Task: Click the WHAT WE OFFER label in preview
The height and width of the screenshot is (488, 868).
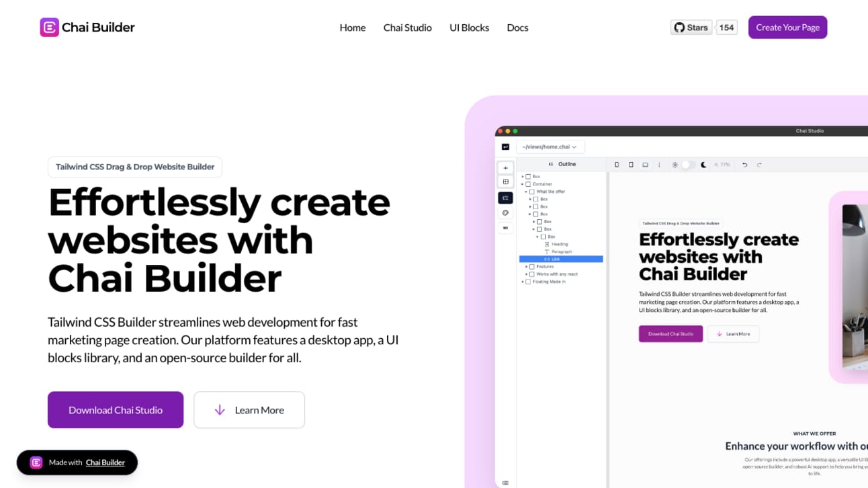Action: (814, 434)
